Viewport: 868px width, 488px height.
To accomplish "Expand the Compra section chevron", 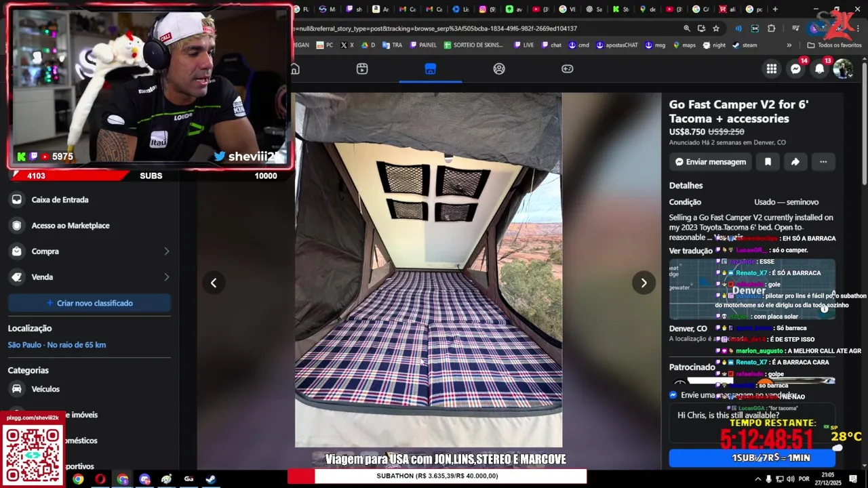I will (167, 251).
